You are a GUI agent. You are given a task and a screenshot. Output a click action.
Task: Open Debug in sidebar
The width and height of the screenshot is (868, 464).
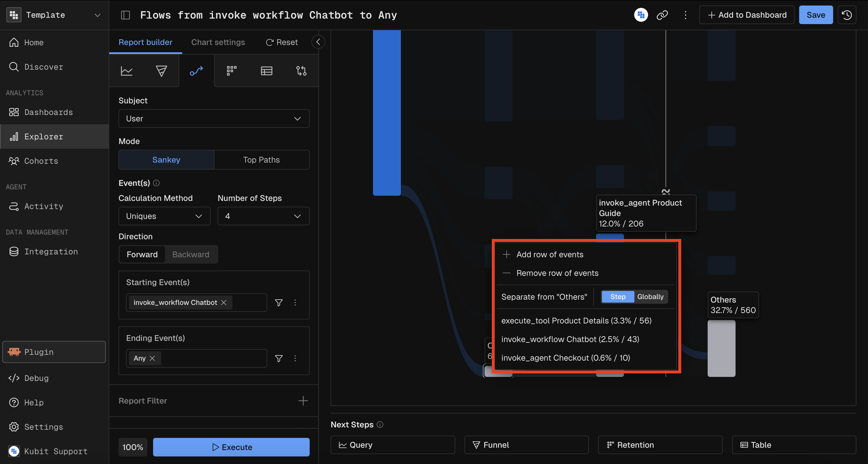point(54,378)
